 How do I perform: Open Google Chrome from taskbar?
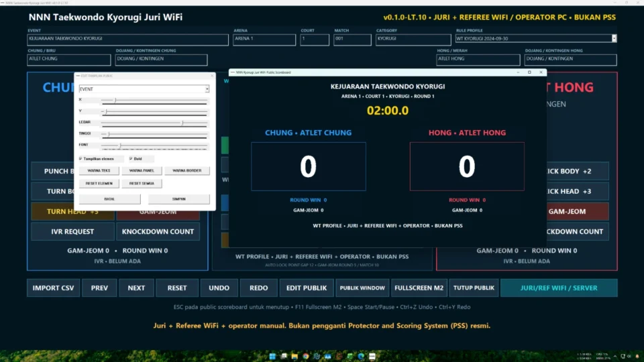point(306,356)
